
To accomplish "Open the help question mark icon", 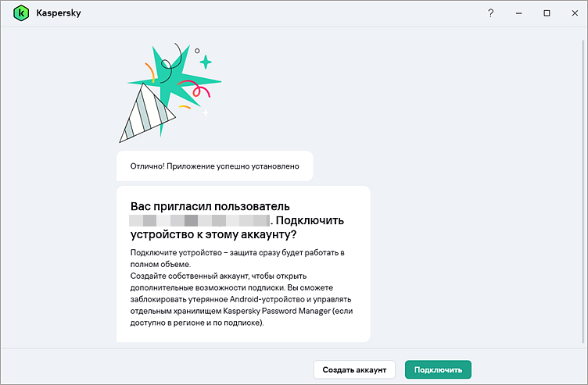I will tap(490, 13).
